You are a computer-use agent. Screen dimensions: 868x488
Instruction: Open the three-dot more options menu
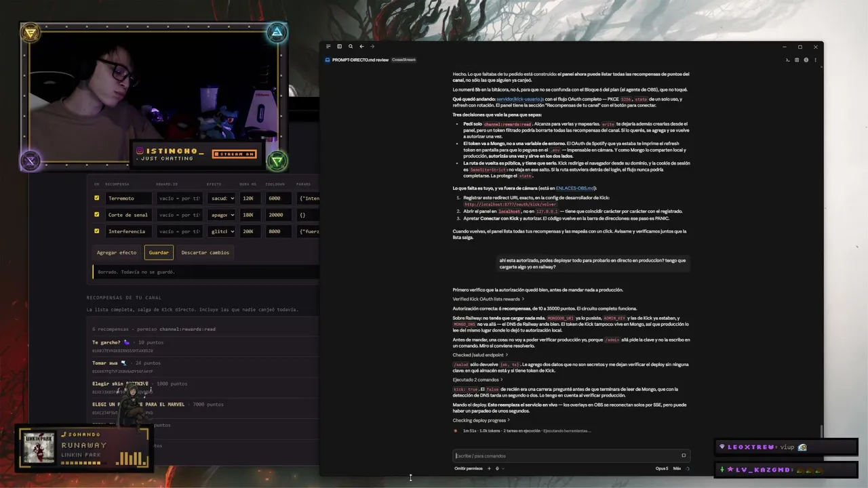point(815,60)
